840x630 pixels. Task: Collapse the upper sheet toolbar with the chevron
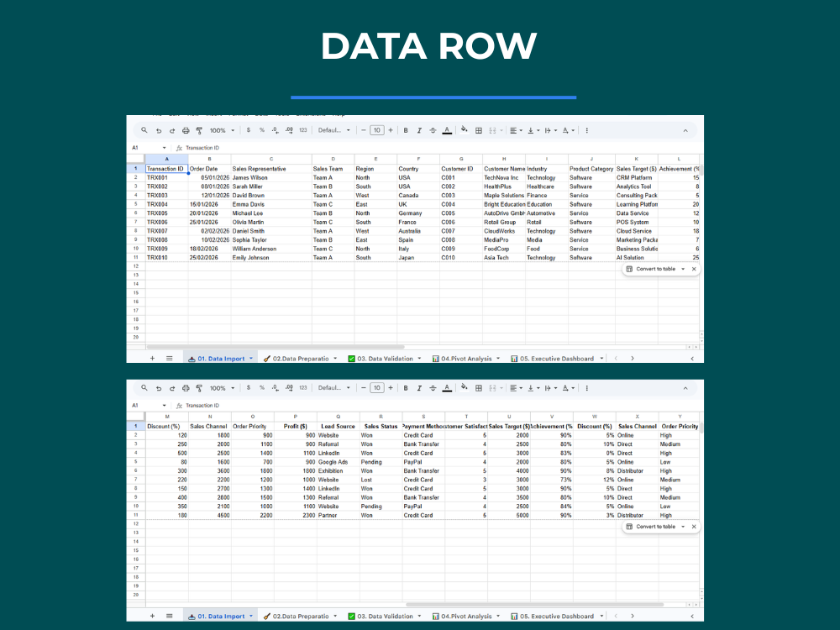click(x=685, y=130)
